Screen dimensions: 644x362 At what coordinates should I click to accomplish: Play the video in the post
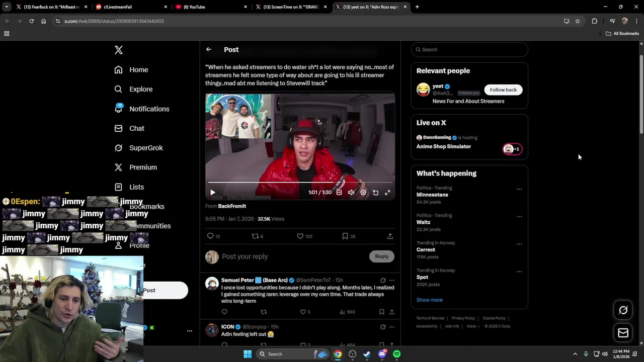tap(212, 193)
